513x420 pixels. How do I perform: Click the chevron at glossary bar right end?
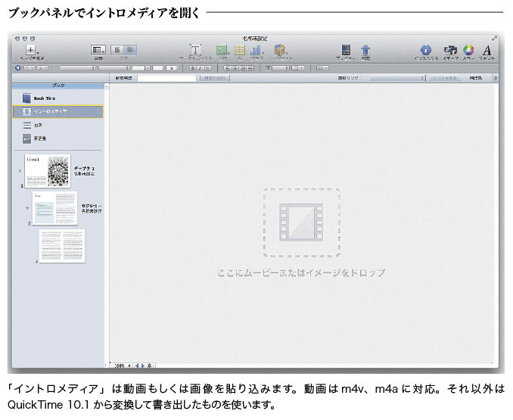point(496,78)
